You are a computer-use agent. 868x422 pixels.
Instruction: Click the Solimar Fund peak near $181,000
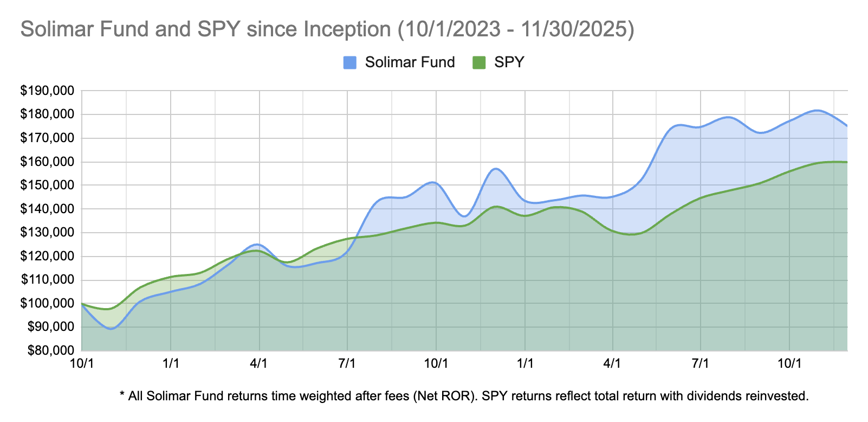818,111
